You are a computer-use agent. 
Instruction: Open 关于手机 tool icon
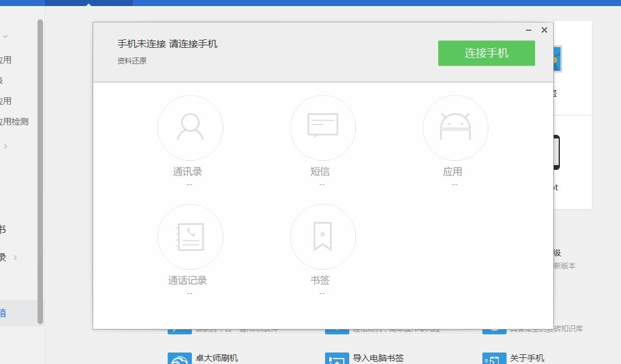click(x=494, y=358)
